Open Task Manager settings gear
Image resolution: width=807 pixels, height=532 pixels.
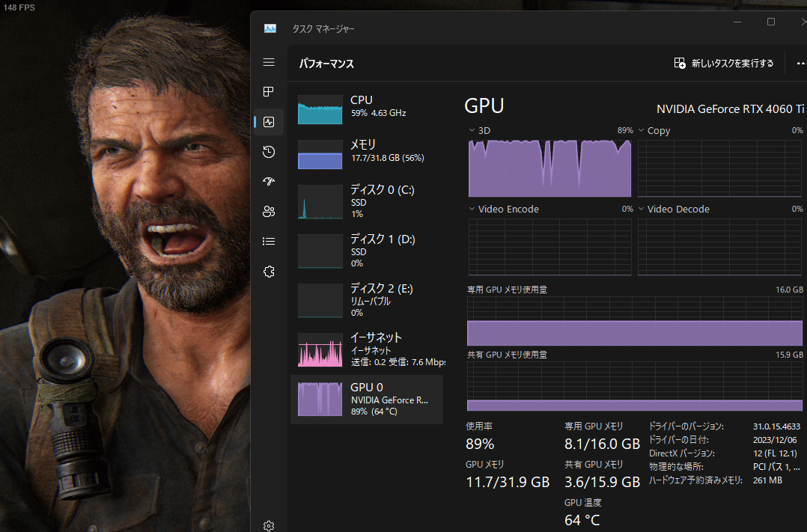pos(269,526)
